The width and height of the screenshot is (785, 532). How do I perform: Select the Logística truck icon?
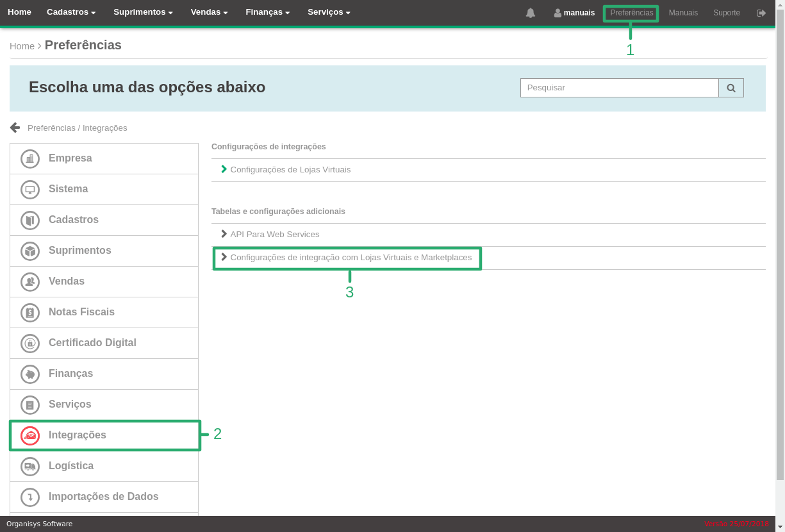click(30, 466)
